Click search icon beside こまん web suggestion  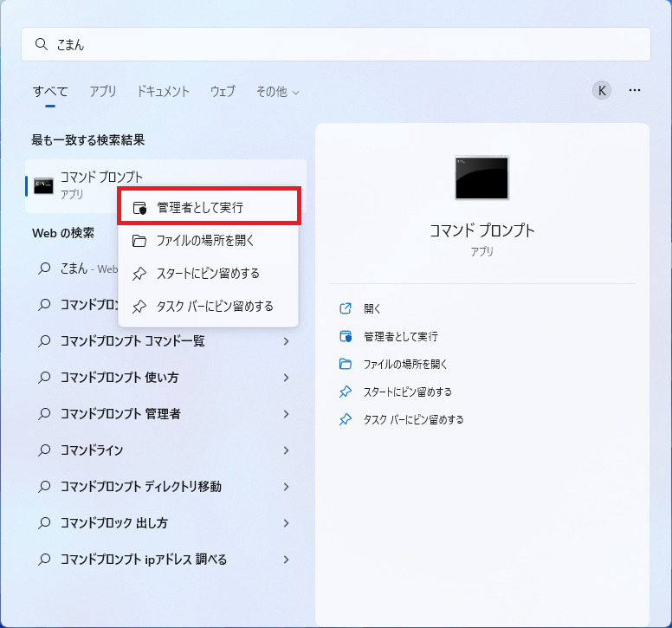point(44,269)
